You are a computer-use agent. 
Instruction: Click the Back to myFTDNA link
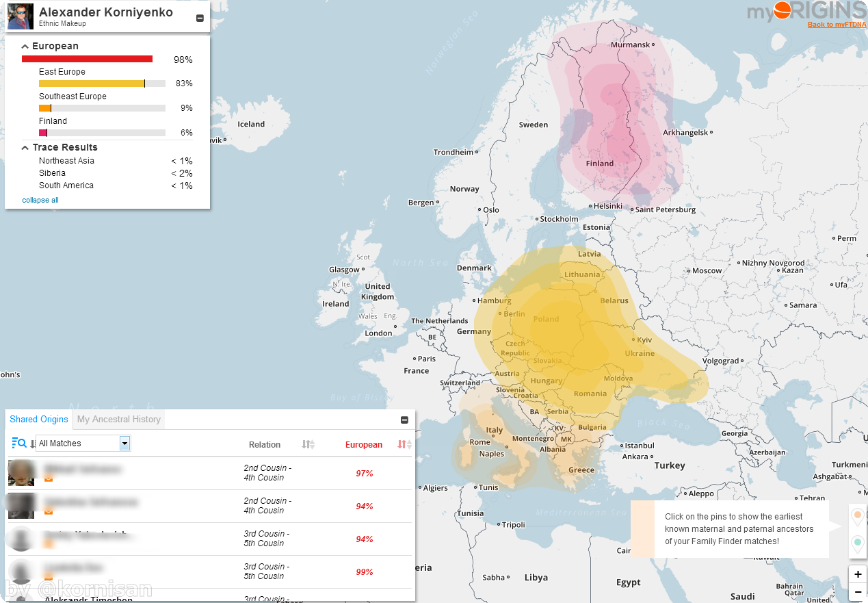(x=837, y=25)
